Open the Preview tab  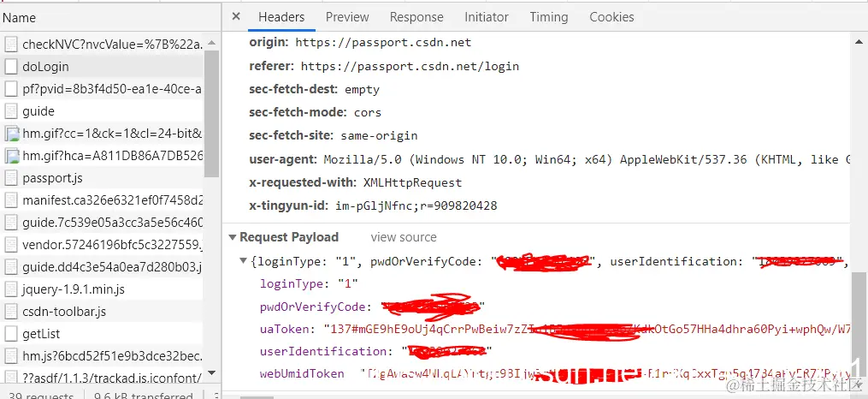click(347, 17)
